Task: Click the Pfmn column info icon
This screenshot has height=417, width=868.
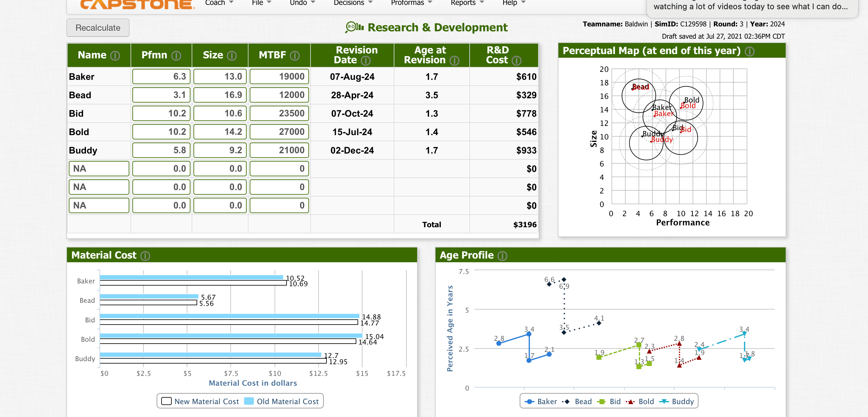Action: point(176,55)
